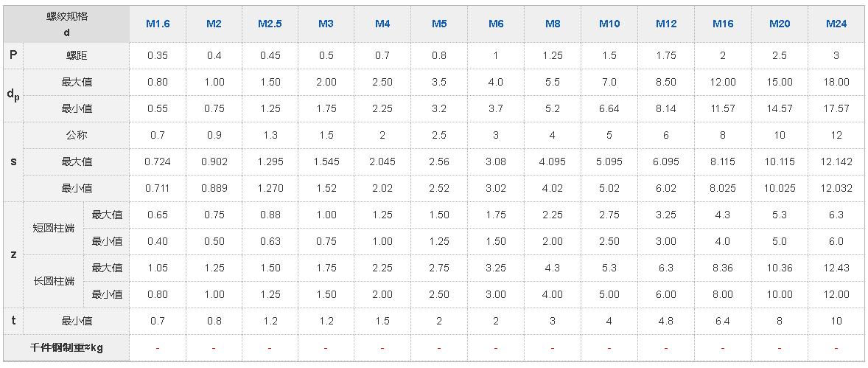Open the M12 thread size header

[x=666, y=24]
